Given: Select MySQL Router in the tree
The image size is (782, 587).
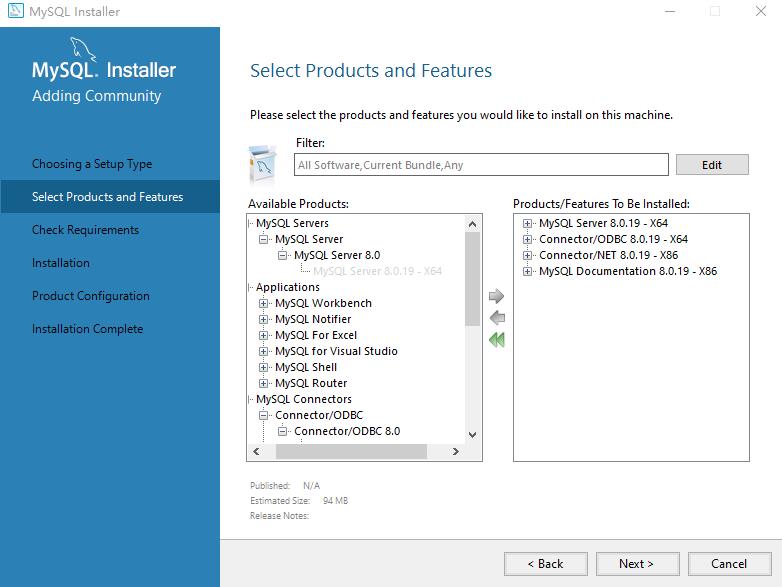Looking at the screenshot, I should [311, 383].
